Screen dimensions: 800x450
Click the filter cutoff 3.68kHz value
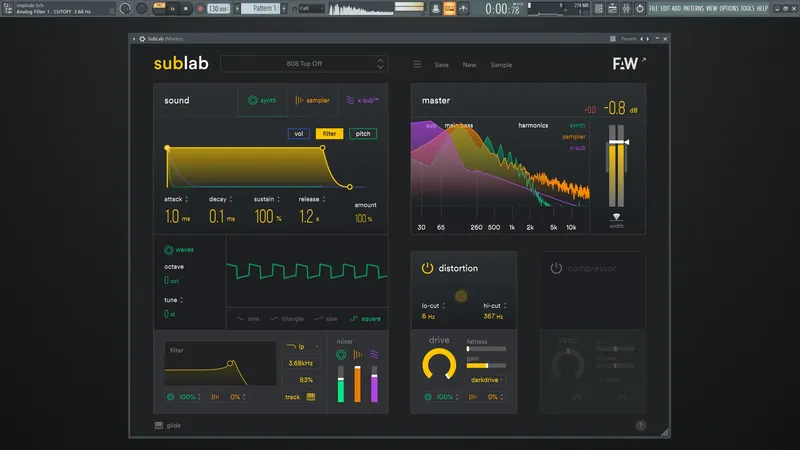click(x=301, y=363)
